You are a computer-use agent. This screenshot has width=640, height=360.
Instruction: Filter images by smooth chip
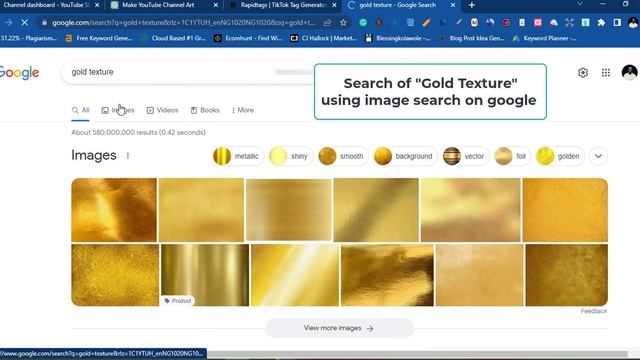pyautogui.click(x=343, y=156)
